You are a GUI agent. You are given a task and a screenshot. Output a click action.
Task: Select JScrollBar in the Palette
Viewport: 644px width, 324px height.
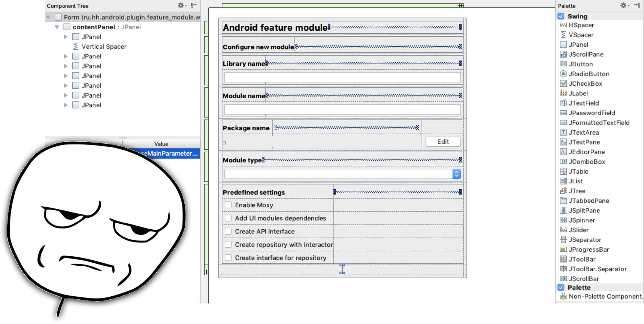[x=580, y=278]
